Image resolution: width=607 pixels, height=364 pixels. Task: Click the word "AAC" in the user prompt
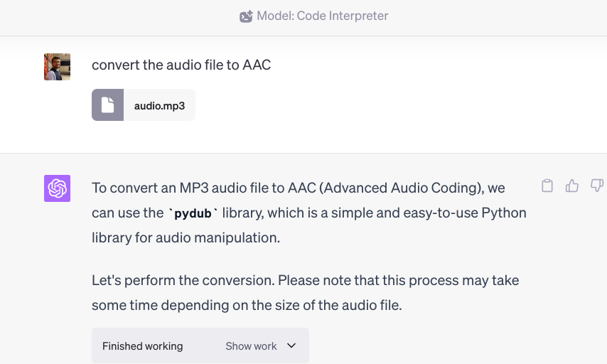click(257, 65)
